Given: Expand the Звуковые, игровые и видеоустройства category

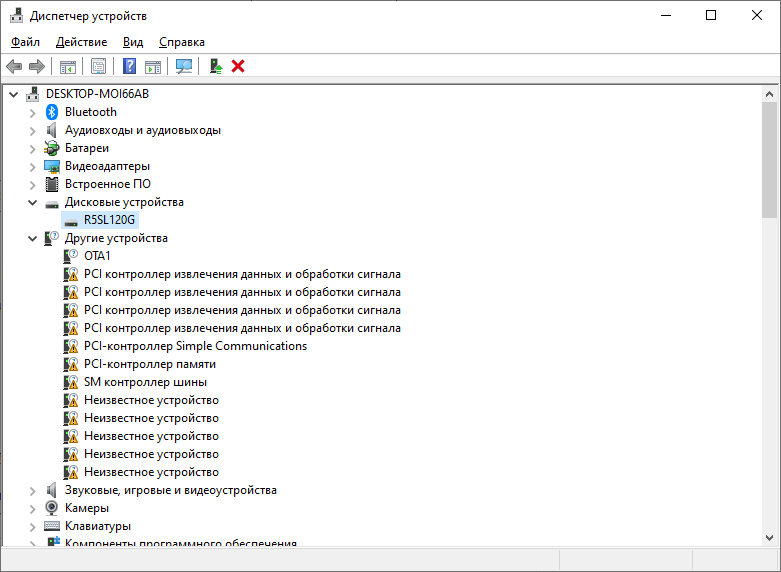Looking at the screenshot, I should pos(33,491).
